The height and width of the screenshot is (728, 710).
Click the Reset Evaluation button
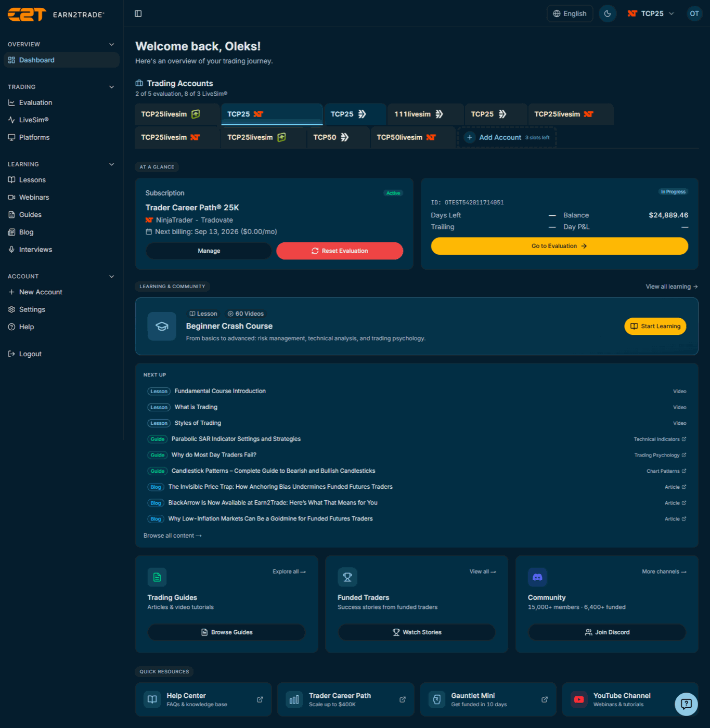coord(340,251)
